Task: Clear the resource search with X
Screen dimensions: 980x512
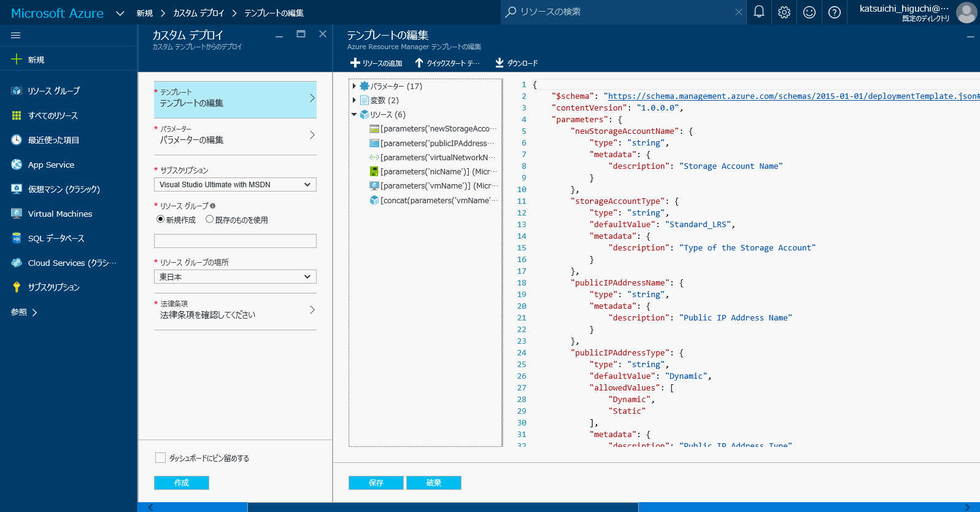Action: [x=738, y=12]
